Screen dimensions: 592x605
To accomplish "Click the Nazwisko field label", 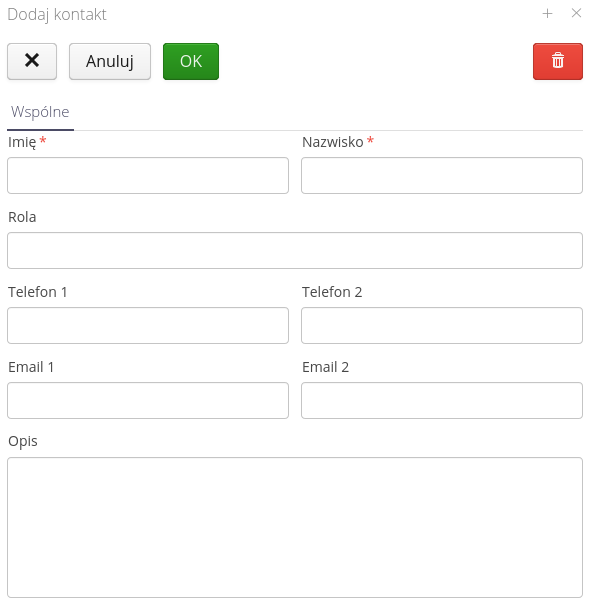I will pyautogui.click(x=333, y=142).
